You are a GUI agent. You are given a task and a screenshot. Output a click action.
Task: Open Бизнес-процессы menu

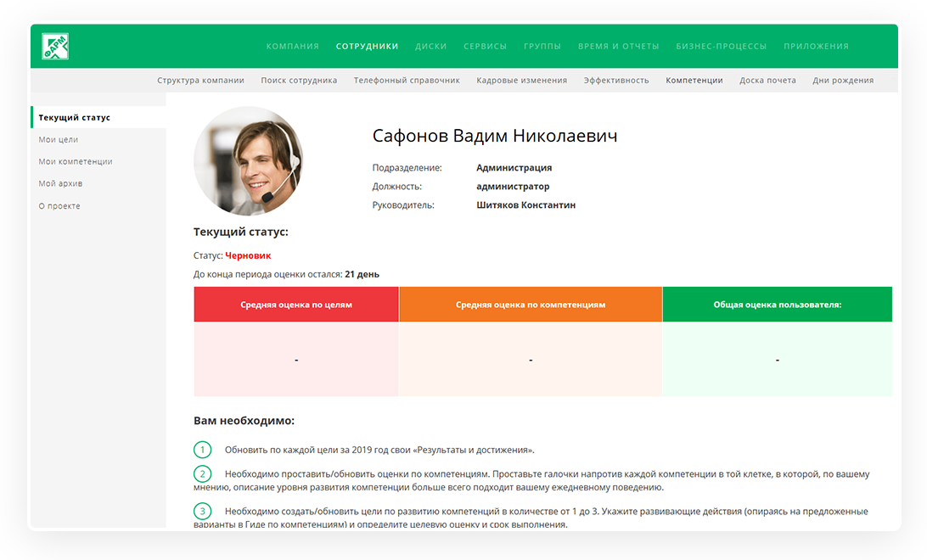pos(722,46)
